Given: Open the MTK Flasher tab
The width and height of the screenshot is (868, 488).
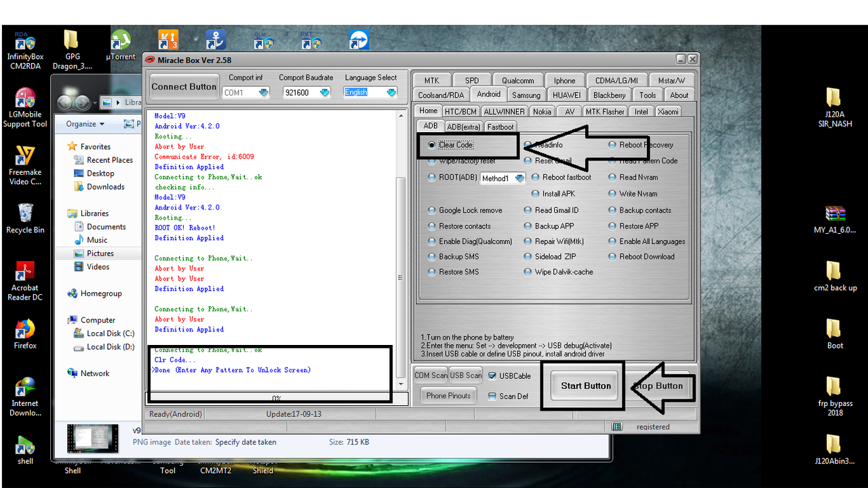Looking at the screenshot, I should pyautogui.click(x=606, y=112).
